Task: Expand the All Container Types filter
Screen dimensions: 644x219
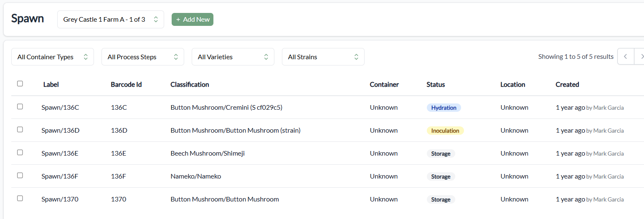Action: pyautogui.click(x=53, y=57)
